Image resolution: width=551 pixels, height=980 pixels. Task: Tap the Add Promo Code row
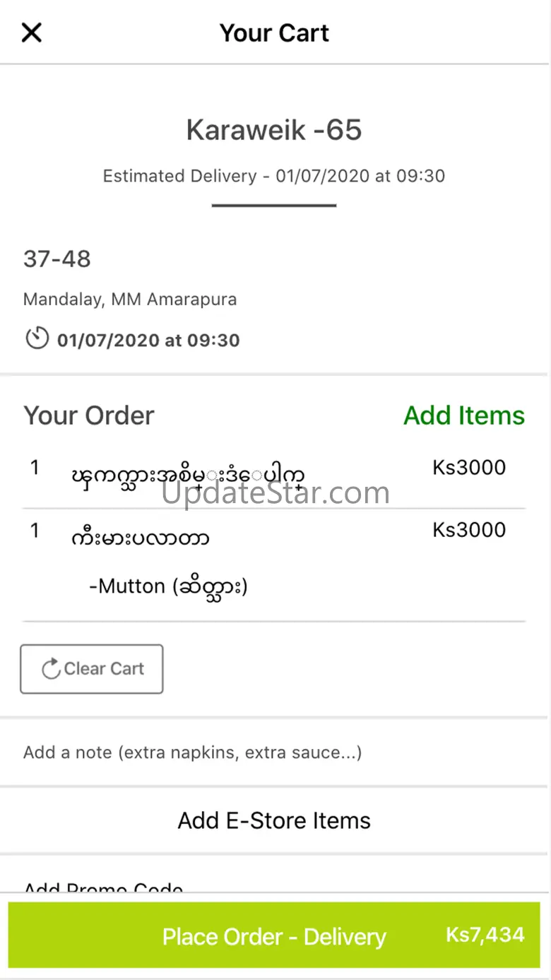103,887
